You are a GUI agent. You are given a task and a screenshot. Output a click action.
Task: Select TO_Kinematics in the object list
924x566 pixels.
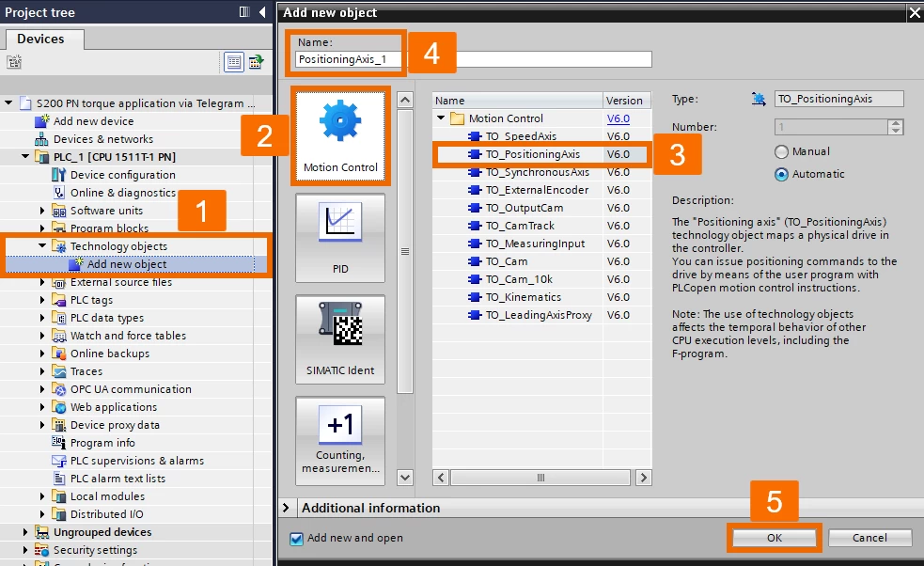tap(541, 297)
